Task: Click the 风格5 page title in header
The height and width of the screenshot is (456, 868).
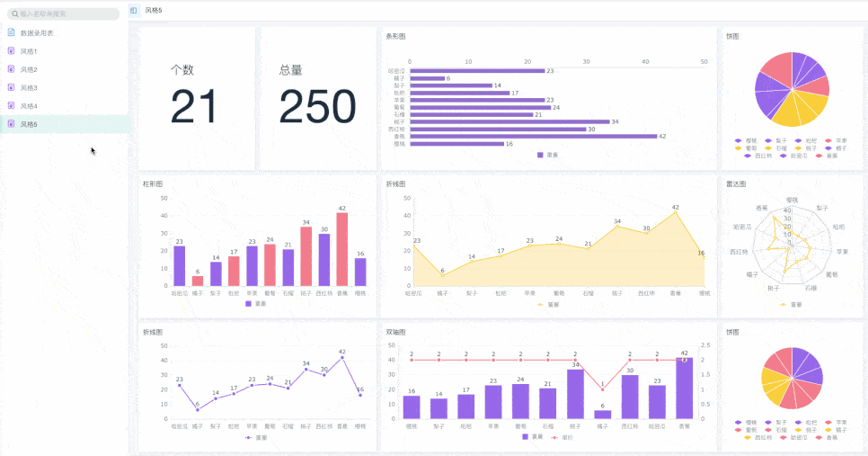Action: [154, 11]
